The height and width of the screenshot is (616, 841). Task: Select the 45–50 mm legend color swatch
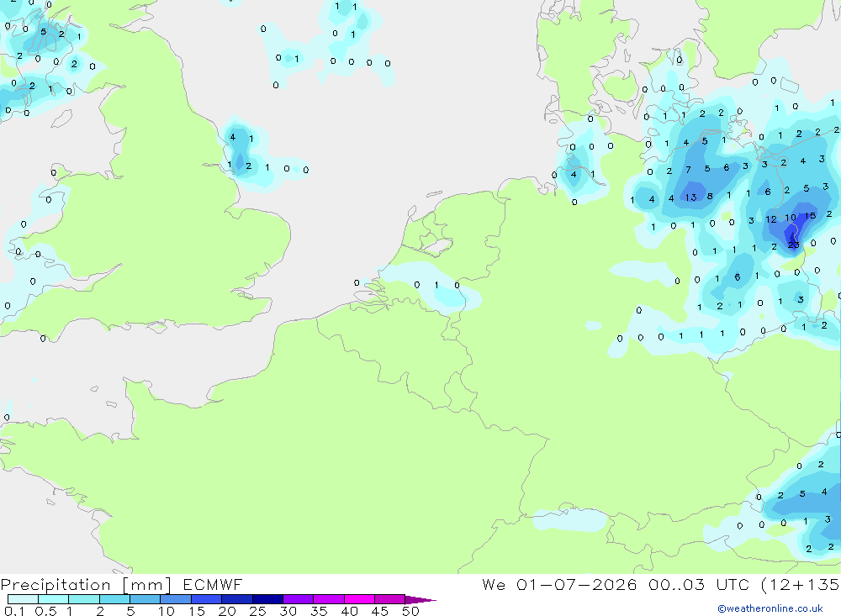click(x=390, y=599)
